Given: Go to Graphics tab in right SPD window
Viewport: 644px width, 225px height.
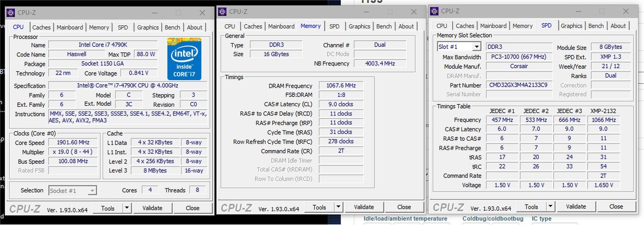Looking at the screenshot, I should [571, 26].
